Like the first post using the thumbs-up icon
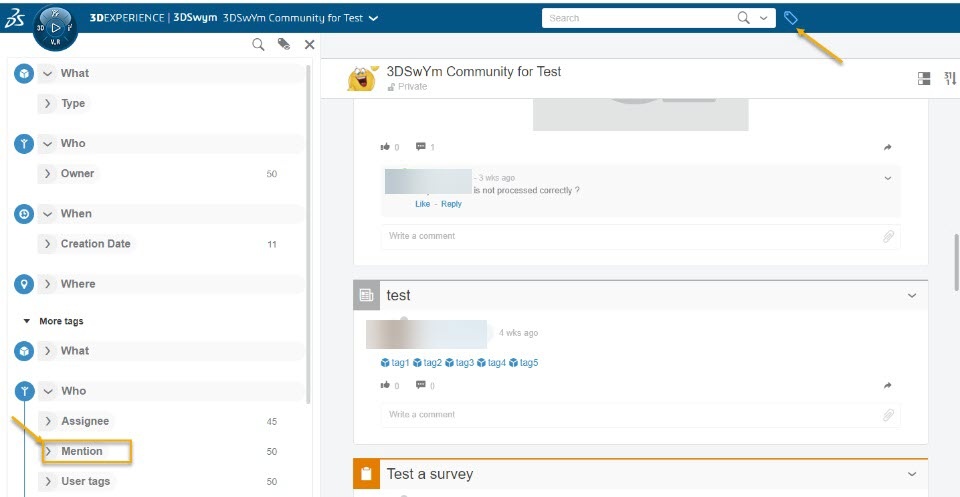This screenshot has height=497, width=960. click(385, 147)
